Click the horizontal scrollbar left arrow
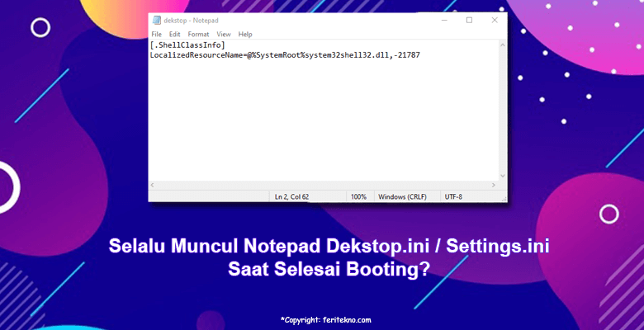This screenshot has width=644, height=330. tap(153, 185)
